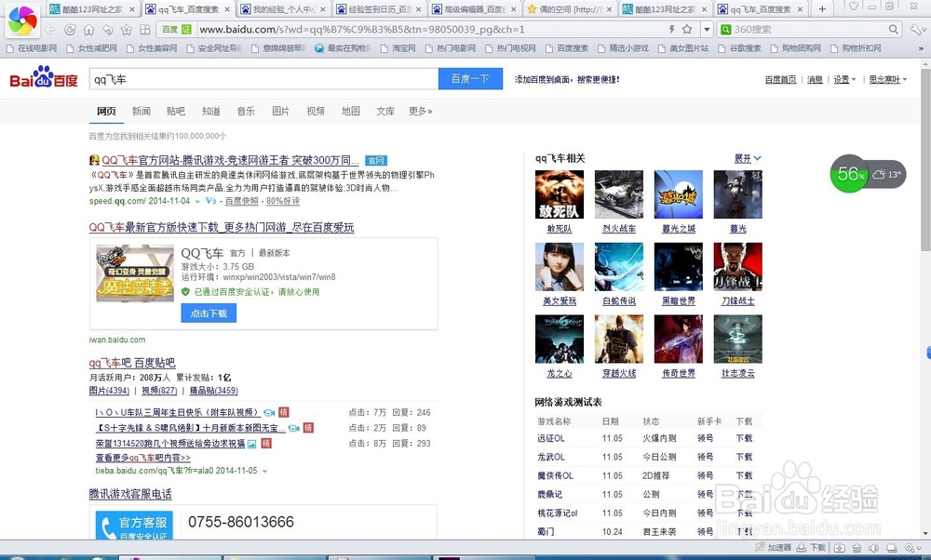The image size is (931, 560).
Task: Click the first-aid repair icon in status bar
Action: tap(840, 548)
